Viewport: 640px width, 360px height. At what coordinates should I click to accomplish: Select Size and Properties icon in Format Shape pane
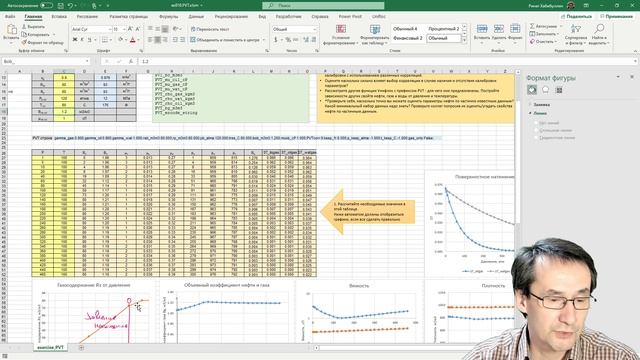click(x=559, y=89)
